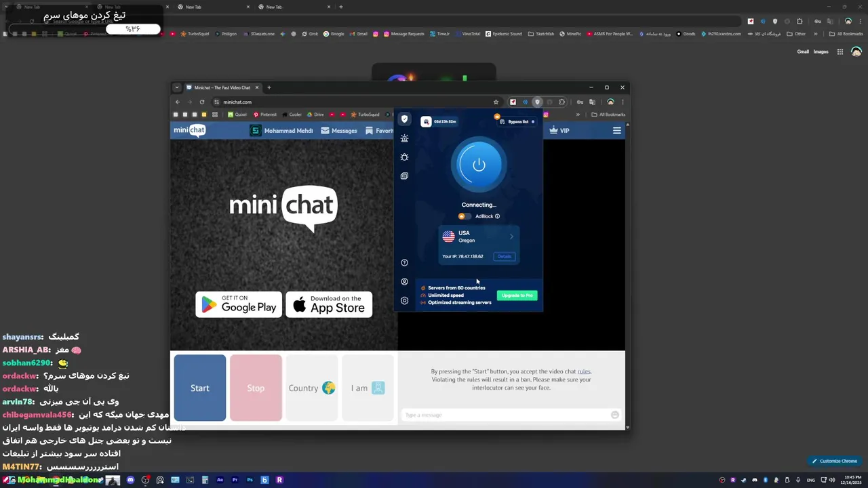Open AdBlock info icon
Image resolution: width=868 pixels, height=488 pixels.
497,216
